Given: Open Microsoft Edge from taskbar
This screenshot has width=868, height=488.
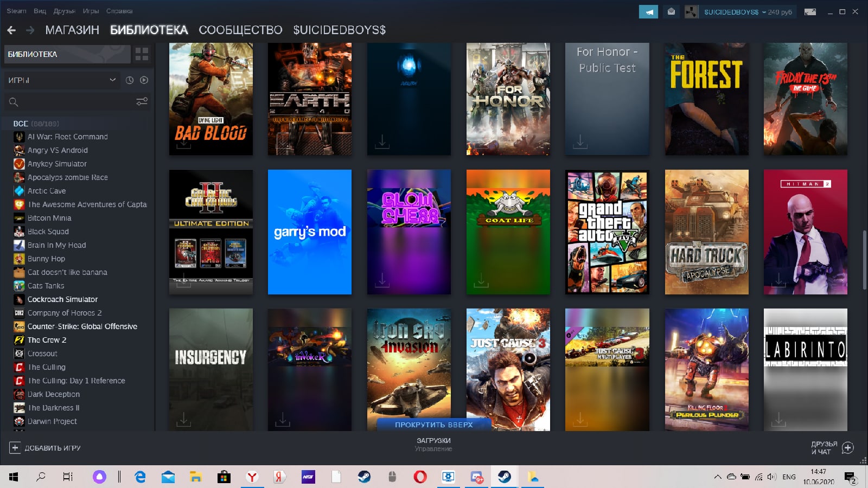Looking at the screenshot, I should 141,477.
